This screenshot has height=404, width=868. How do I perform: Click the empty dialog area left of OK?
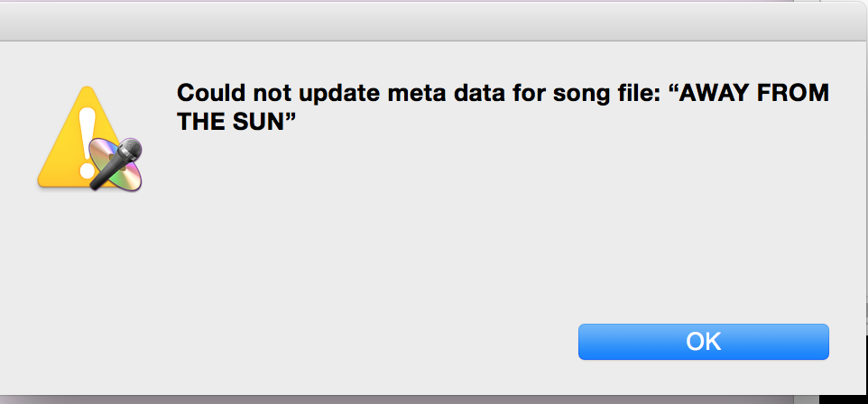tap(361, 341)
